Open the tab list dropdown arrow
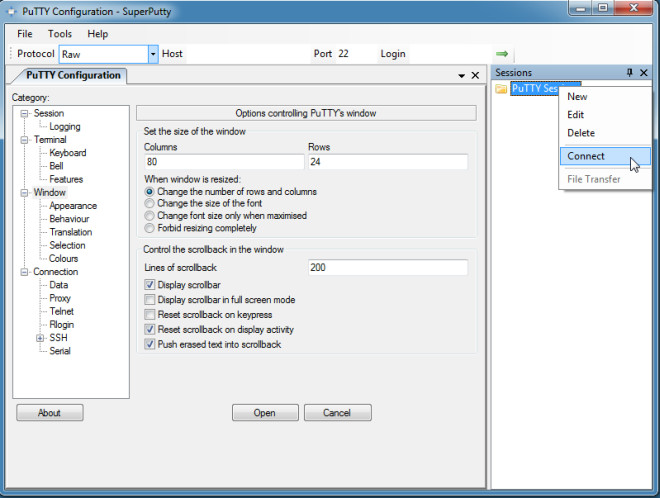Viewport: 660px width, 498px height. [x=461, y=76]
